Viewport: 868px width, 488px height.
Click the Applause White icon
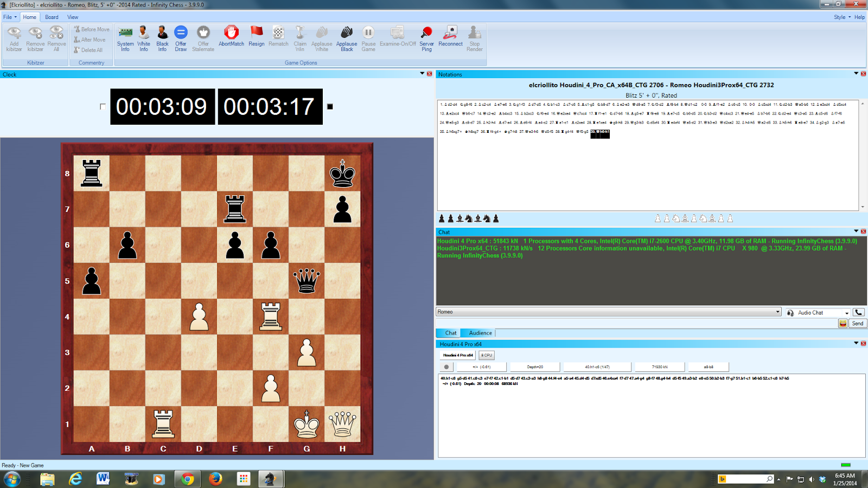pyautogui.click(x=322, y=38)
